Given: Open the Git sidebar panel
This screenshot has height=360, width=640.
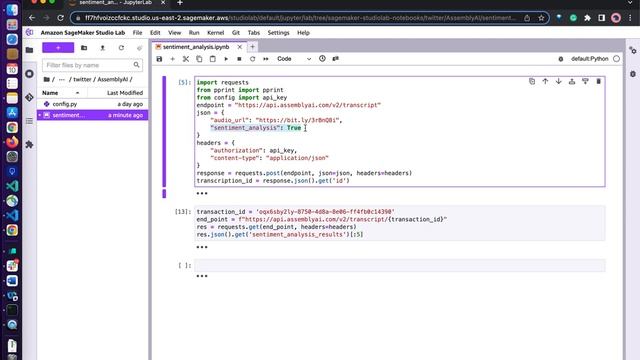Looking at the screenshot, I should point(29,98).
